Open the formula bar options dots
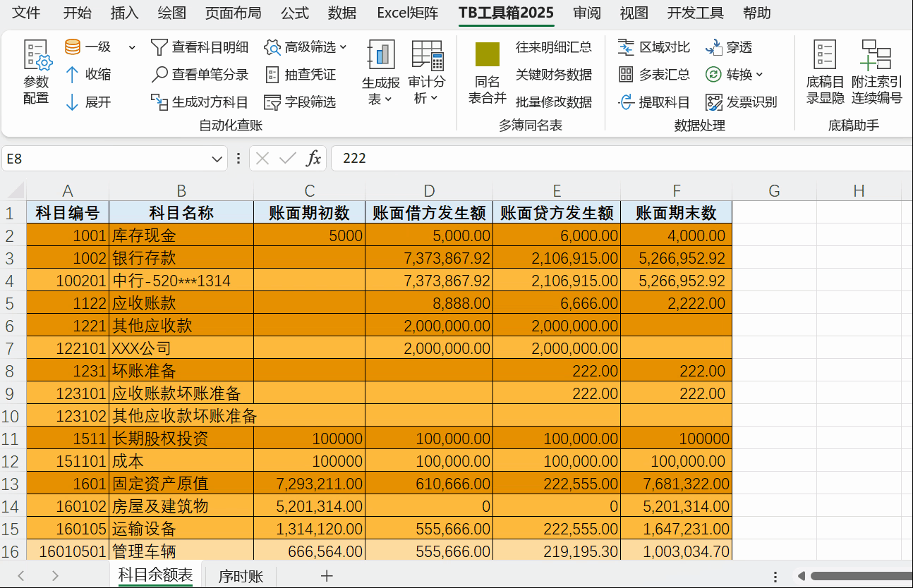 (238, 159)
